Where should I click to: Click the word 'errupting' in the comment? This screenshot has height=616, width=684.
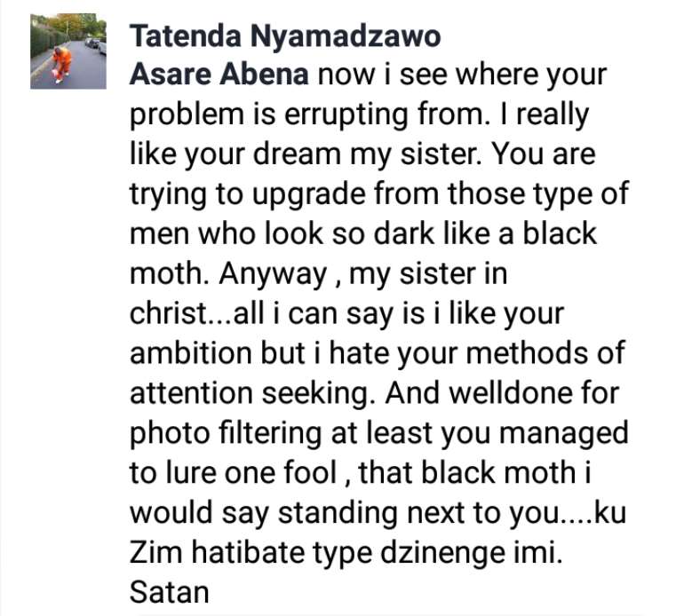[346, 115]
